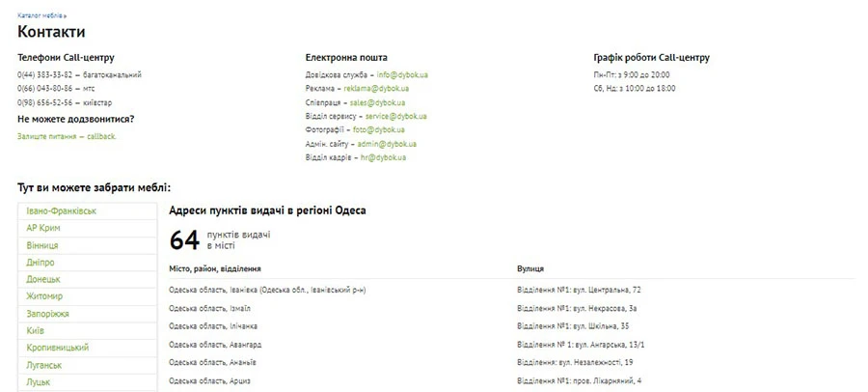Image resolution: width=868 pixels, height=392 pixels.
Task: Select АР Крим in the city list
Action: coord(43,228)
